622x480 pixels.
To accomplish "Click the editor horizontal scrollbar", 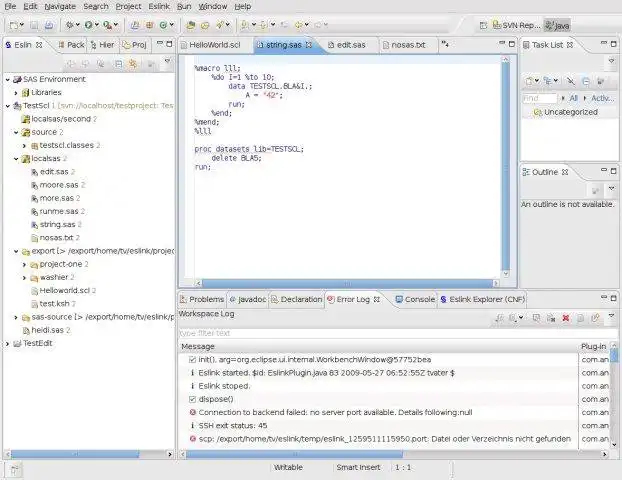I will click(347, 283).
